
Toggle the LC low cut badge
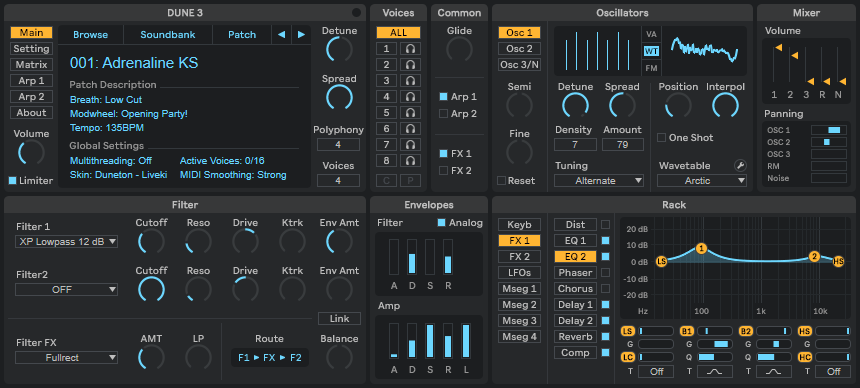628,357
